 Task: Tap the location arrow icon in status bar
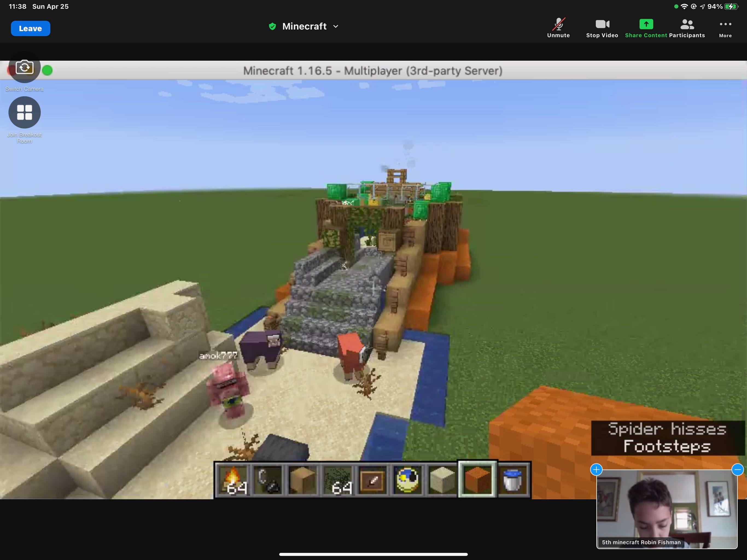click(702, 6)
